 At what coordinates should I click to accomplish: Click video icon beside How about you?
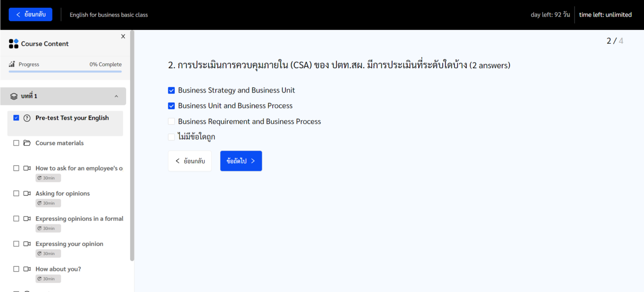tap(27, 269)
